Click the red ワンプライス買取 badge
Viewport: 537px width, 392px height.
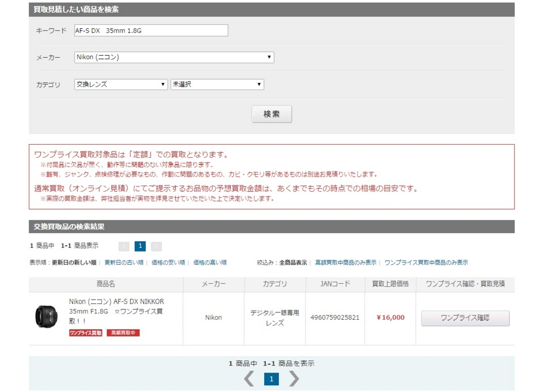point(85,333)
